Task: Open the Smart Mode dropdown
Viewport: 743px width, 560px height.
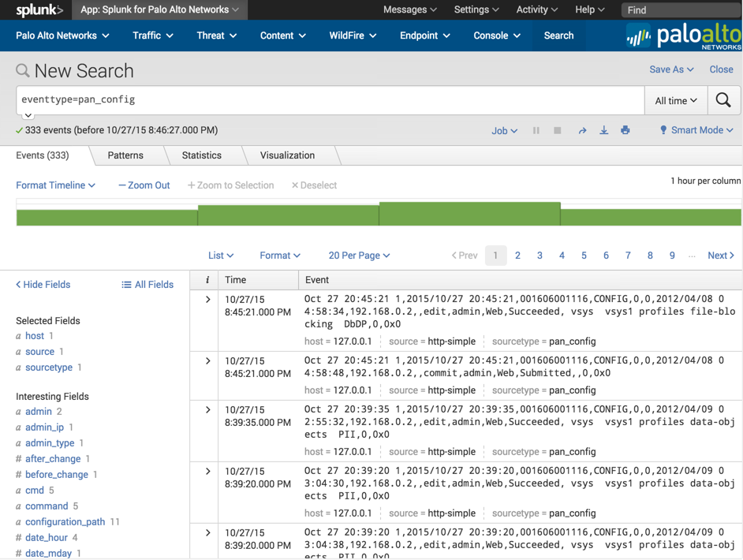Action: click(696, 131)
